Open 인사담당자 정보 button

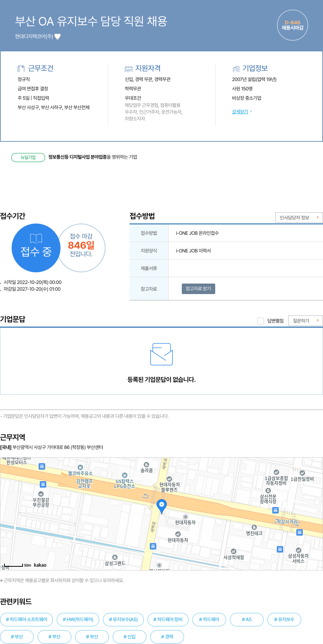[x=299, y=218]
